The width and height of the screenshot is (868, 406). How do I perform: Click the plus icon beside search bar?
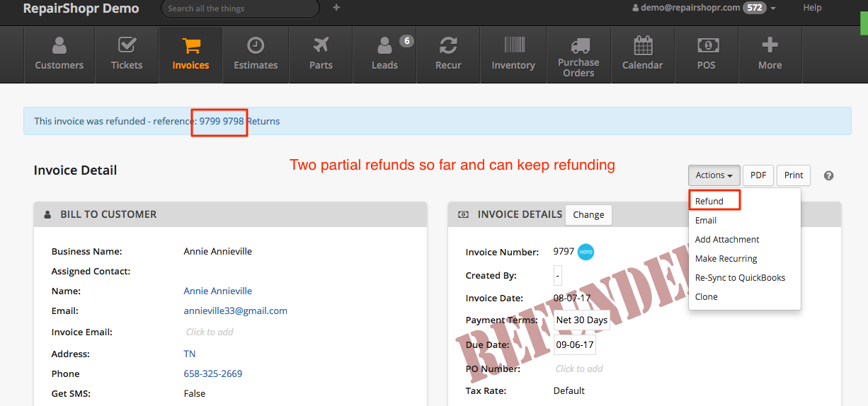(x=336, y=8)
